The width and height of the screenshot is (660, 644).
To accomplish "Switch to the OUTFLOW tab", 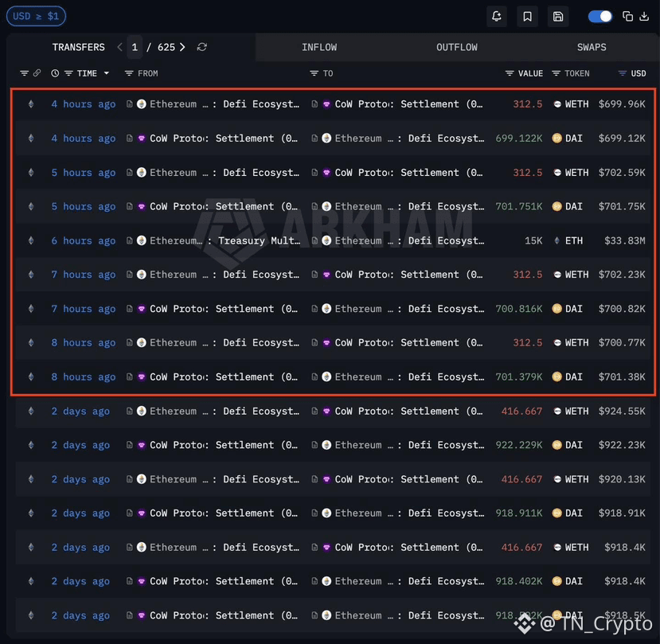I will tap(457, 47).
